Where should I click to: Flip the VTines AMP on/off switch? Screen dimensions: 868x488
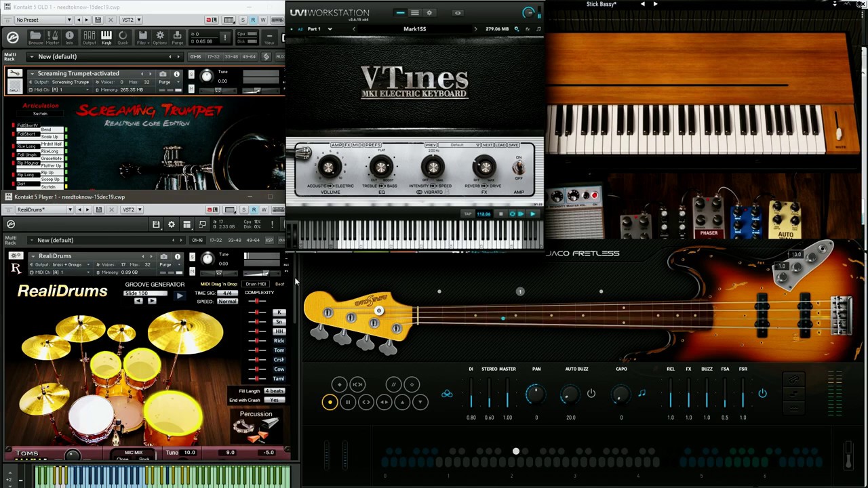tap(519, 167)
